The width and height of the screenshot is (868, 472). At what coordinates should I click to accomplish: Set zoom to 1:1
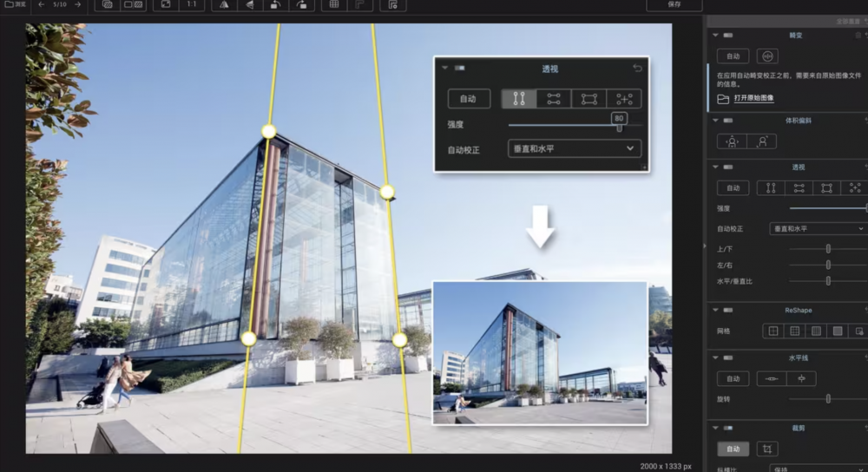tap(192, 3)
